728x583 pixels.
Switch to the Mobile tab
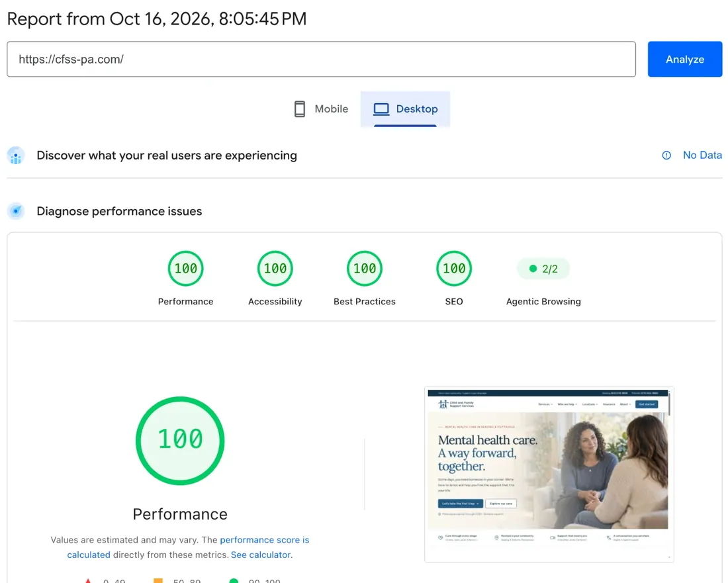point(321,109)
